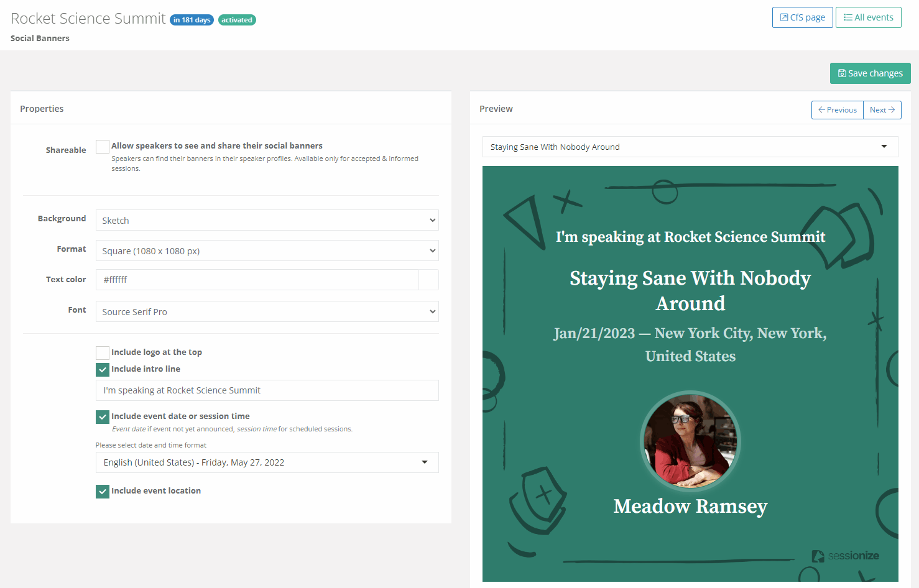
Task: Click the text color swatch box
Action: (428, 280)
